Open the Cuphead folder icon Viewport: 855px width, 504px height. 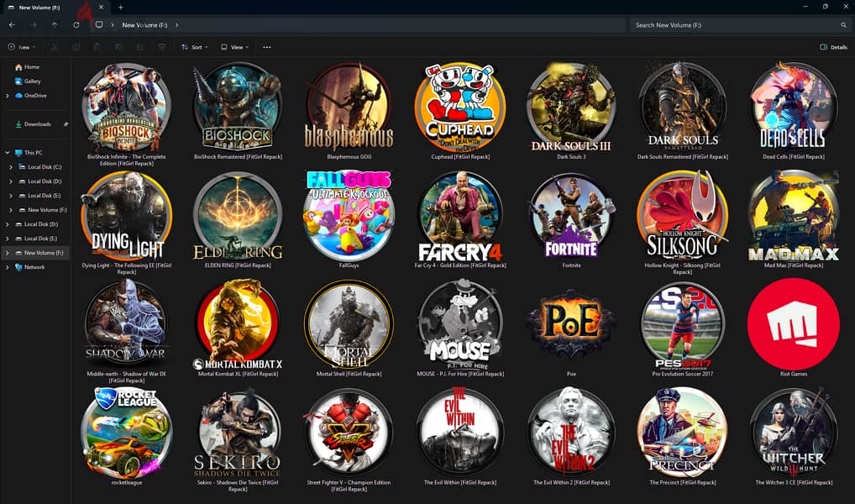[460, 108]
